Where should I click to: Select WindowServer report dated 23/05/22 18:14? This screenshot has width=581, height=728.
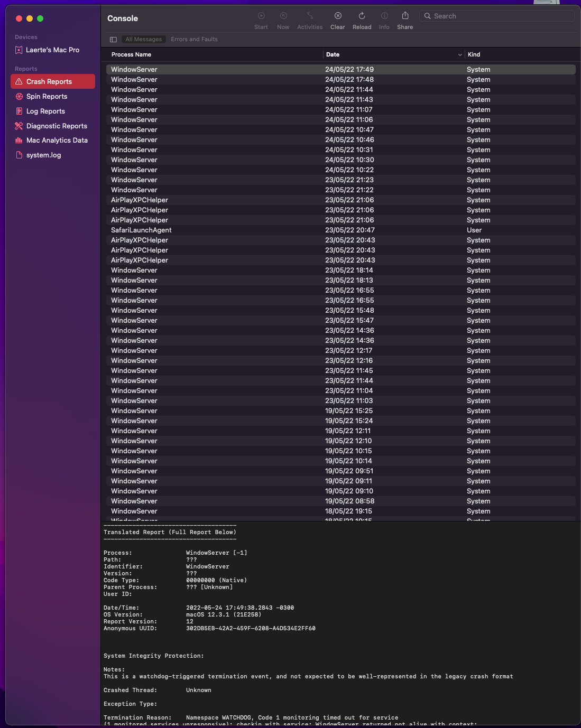[341, 270]
